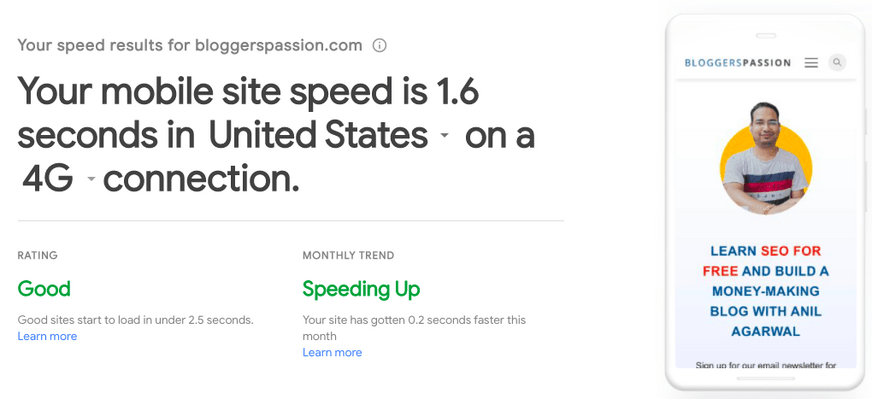Click the phone speaker pill at the top
Screen dimensions: 872x399
click(766, 36)
